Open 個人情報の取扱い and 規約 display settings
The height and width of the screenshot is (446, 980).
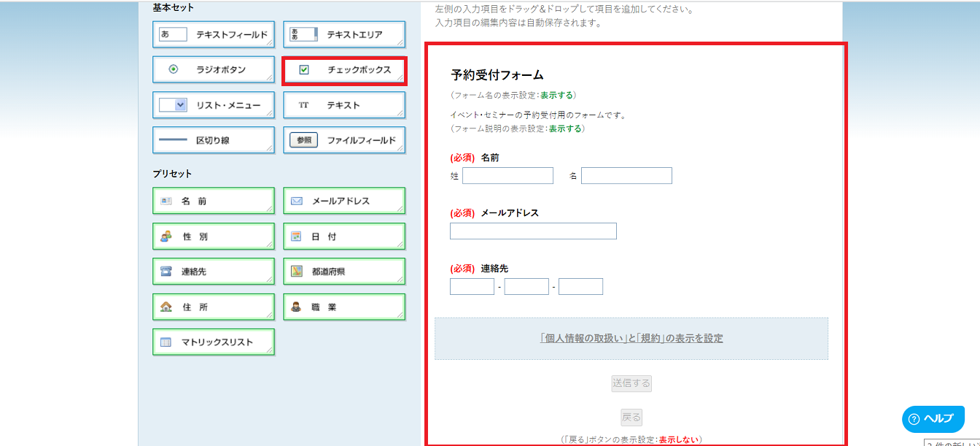point(631,338)
